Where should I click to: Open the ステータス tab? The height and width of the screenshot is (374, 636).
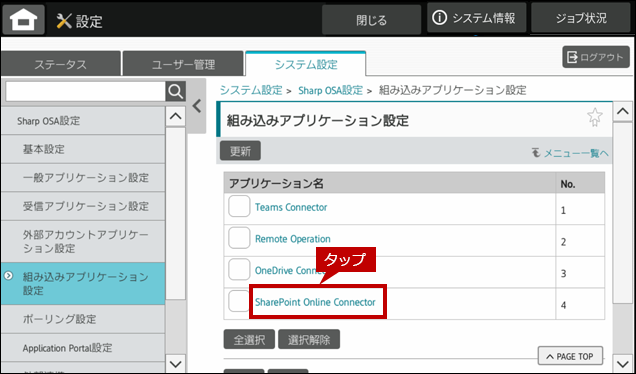pos(60,64)
